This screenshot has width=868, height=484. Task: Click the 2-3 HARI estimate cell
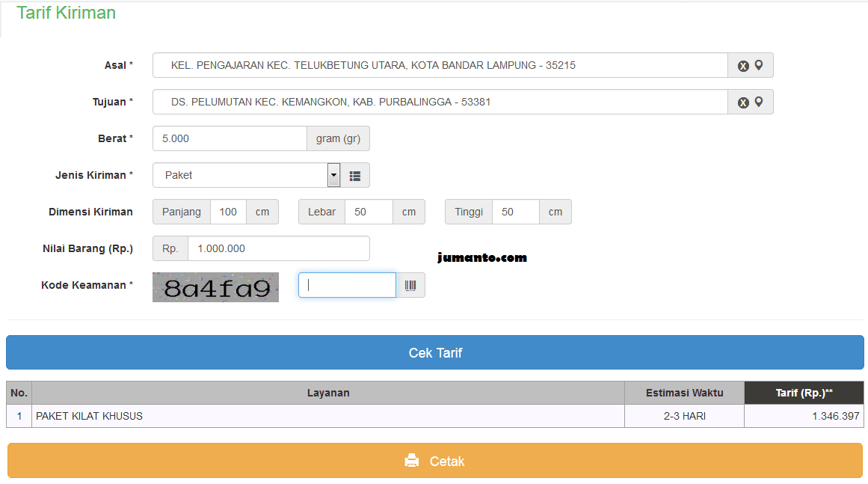[684, 416]
